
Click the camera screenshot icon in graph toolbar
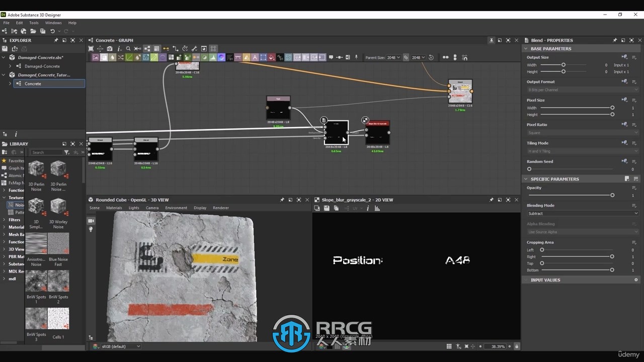(110, 49)
